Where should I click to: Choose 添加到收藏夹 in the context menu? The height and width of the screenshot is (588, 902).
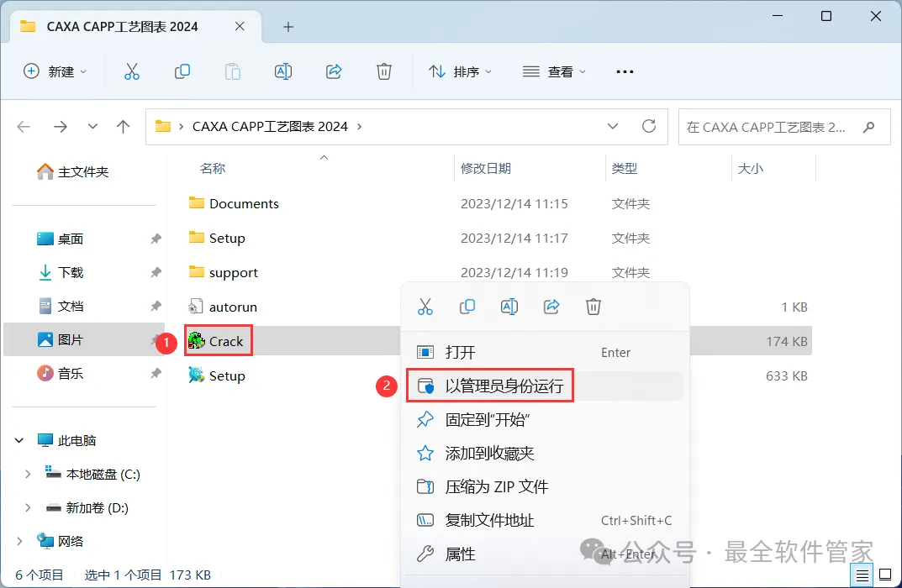[x=545, y=454]
